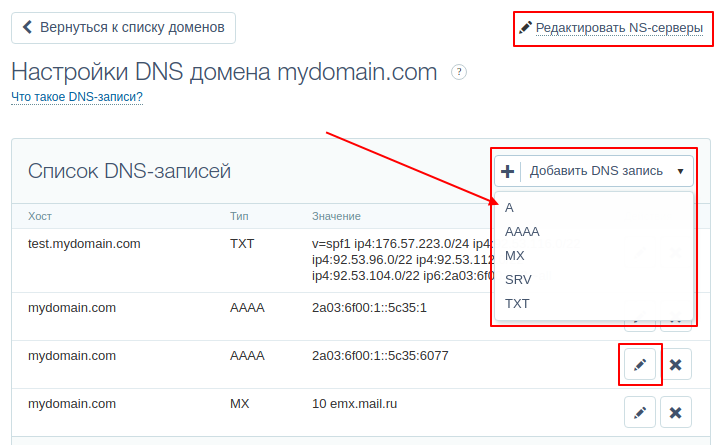
Task: Open Редактировать NS-серверы link
Action: click(x=619, y=28)
